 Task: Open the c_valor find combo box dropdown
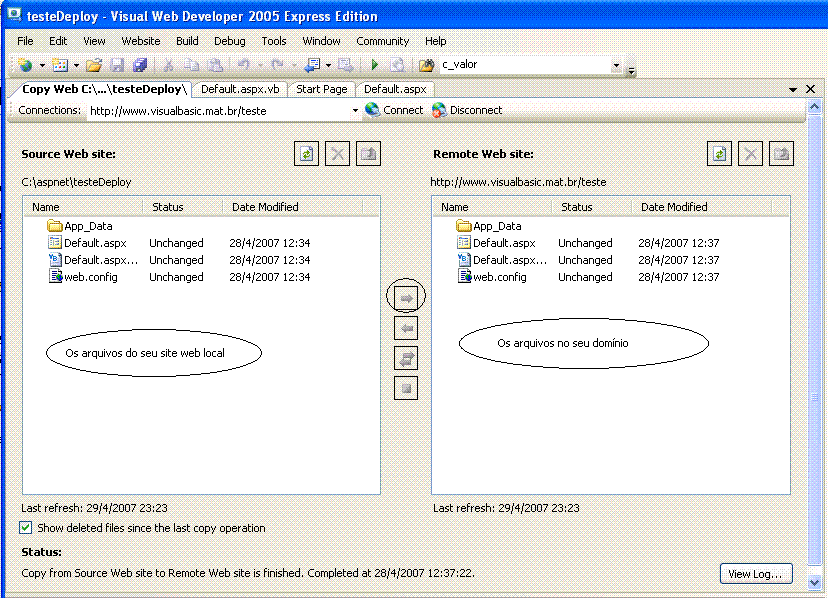click(x=616, y=65)
